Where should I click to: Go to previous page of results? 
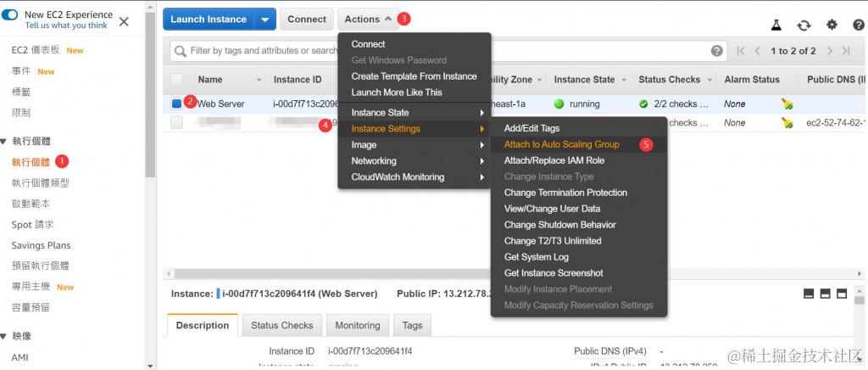pyautogui.click(x=757, y=51)
